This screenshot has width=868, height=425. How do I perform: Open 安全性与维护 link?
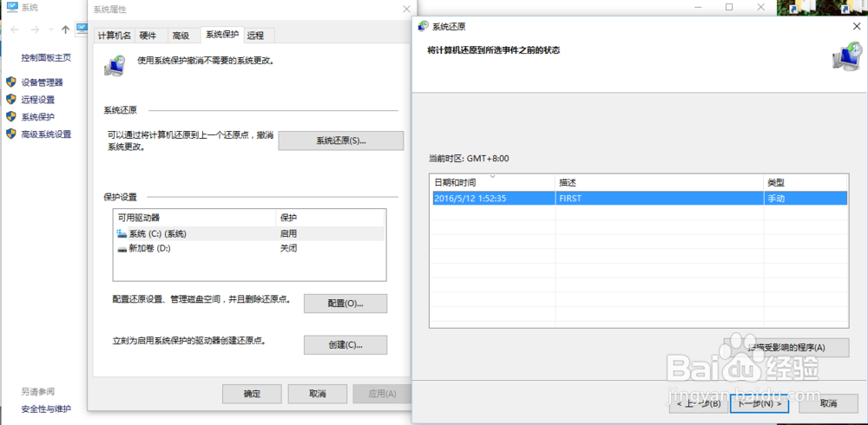(x=46, y=409)
